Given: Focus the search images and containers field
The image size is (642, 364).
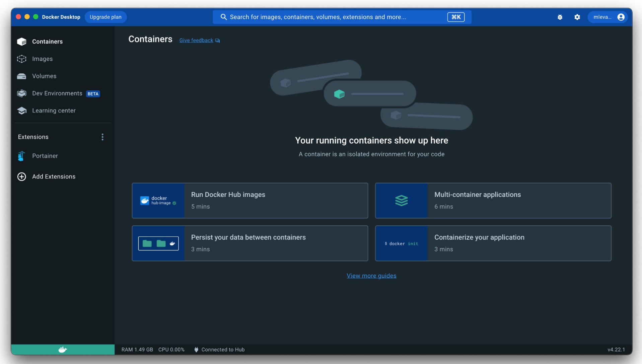Looking at the screenshot, I should point(342,17).
